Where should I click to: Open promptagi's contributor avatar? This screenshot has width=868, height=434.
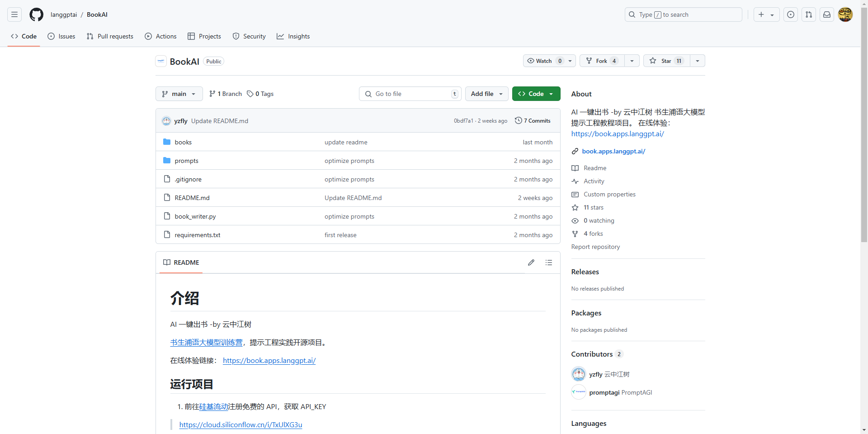pos(579,392)
